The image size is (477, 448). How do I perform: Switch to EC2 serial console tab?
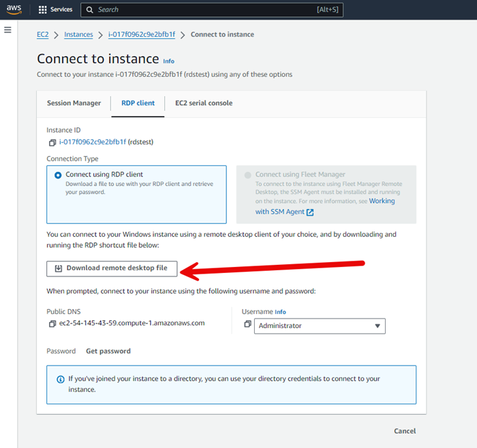204,103
